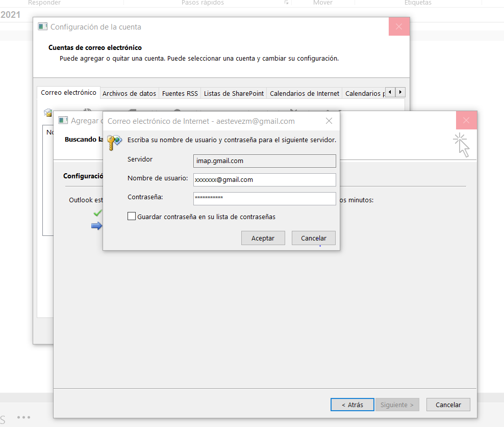Click into the Contraseña password field

265,198
